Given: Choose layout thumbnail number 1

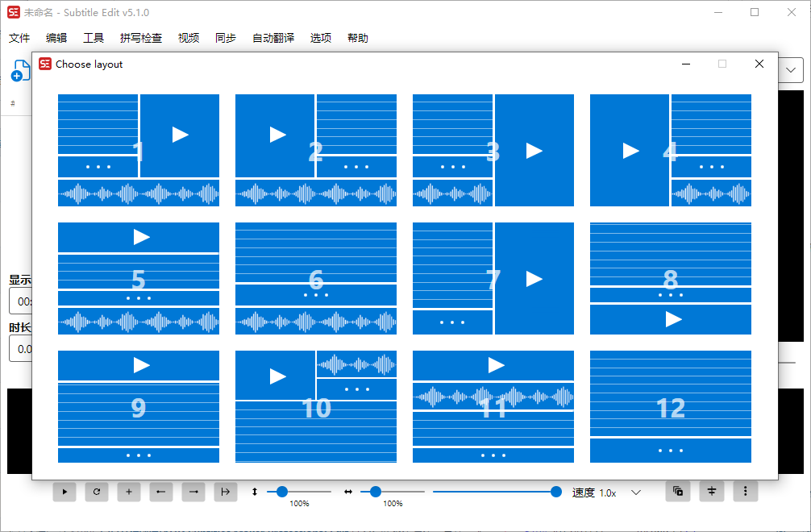Looking at the screenshot, I should pyautogui.click(x=139, y=150).
